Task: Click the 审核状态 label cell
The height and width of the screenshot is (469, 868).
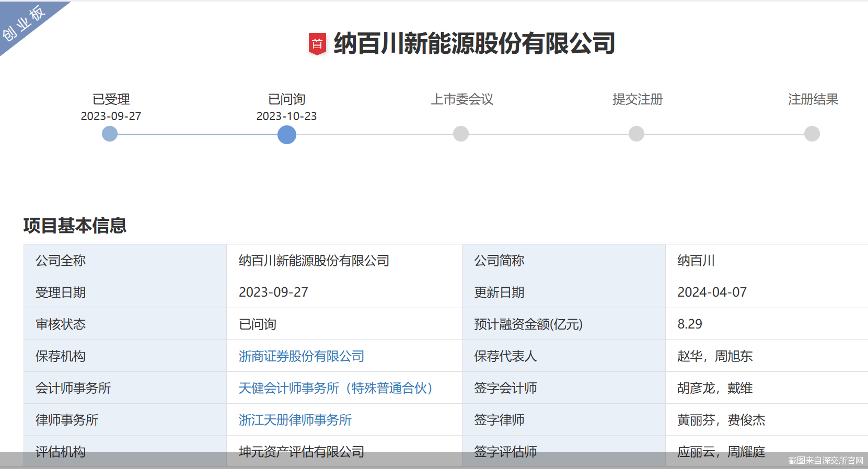Action: tap(125, 324)
